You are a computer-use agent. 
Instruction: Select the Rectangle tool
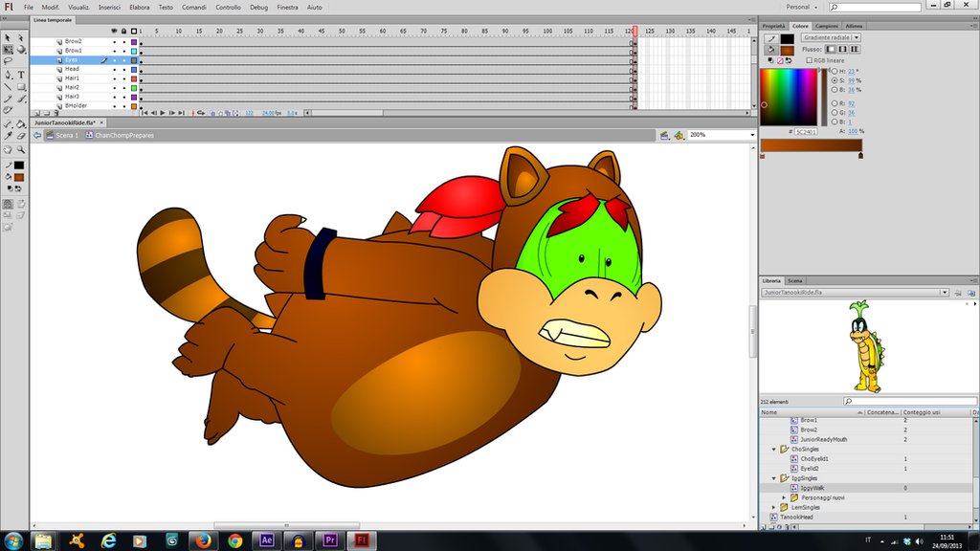[x=21, y=87]
